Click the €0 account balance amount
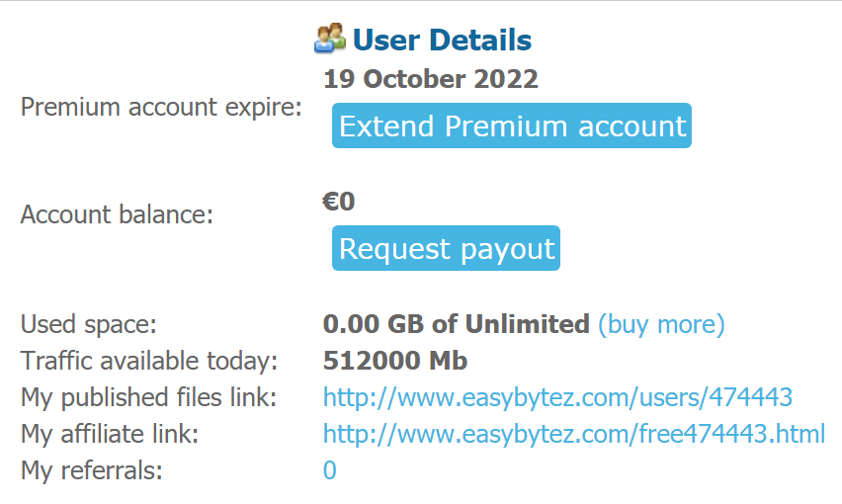This screenshot has height=504, width=842. 338,202
